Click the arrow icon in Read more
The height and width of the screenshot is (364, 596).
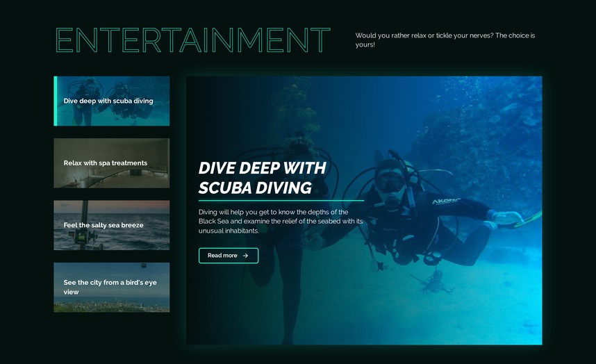pyautogui.click(x=245, y=256)
